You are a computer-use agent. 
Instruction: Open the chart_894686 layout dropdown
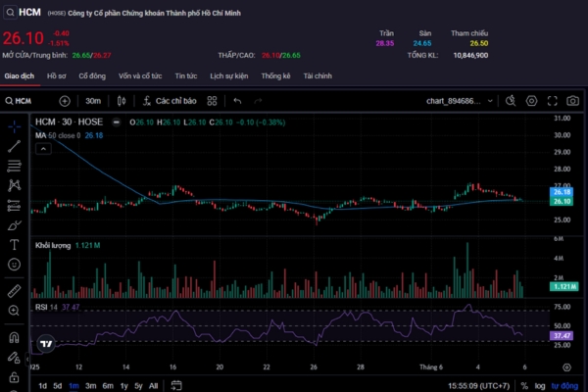click(460, 101)
